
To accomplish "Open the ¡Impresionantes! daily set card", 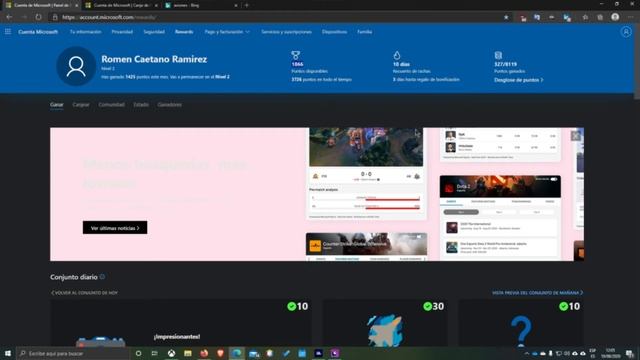I will (x=180, y=322).
